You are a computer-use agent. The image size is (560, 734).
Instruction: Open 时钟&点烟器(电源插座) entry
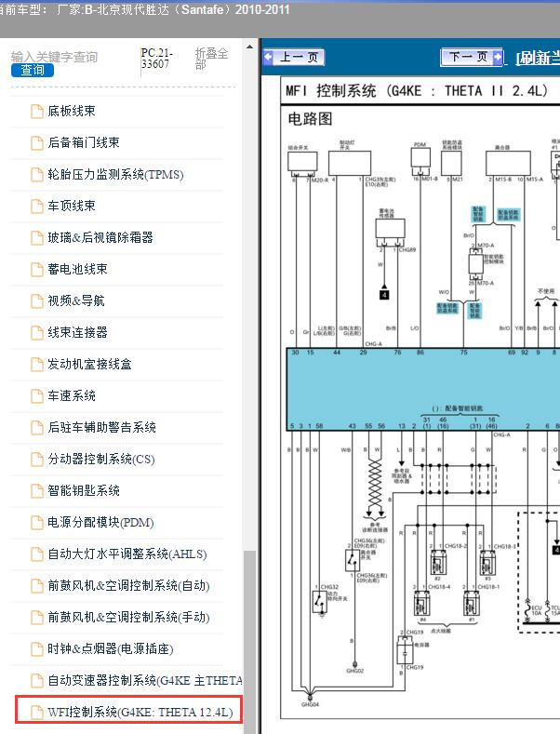[x=111, y=648]
